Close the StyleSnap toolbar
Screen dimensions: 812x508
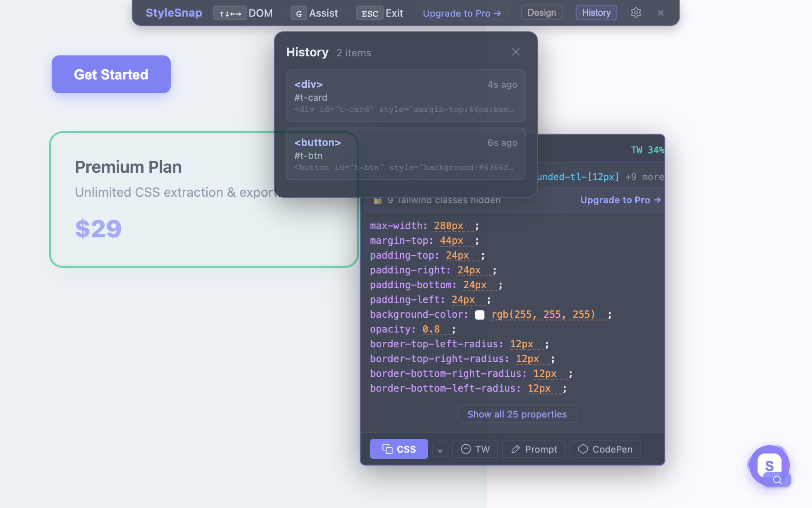click(661, 13)
